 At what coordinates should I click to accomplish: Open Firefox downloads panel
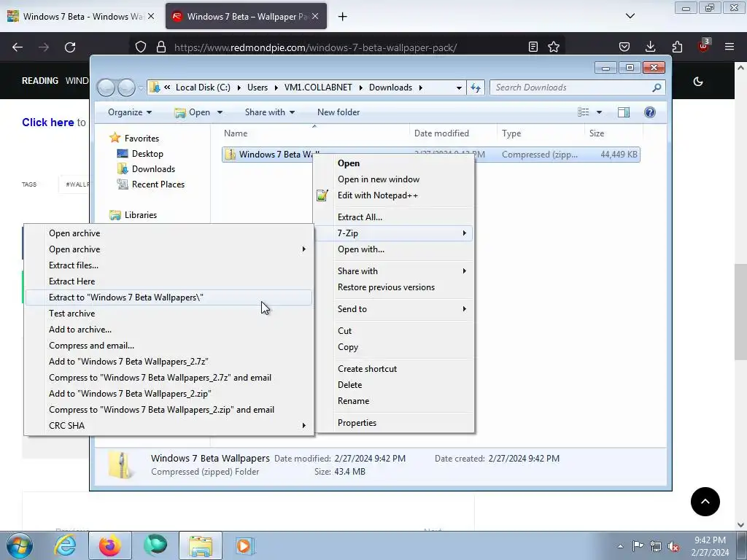tap(650, 47)
